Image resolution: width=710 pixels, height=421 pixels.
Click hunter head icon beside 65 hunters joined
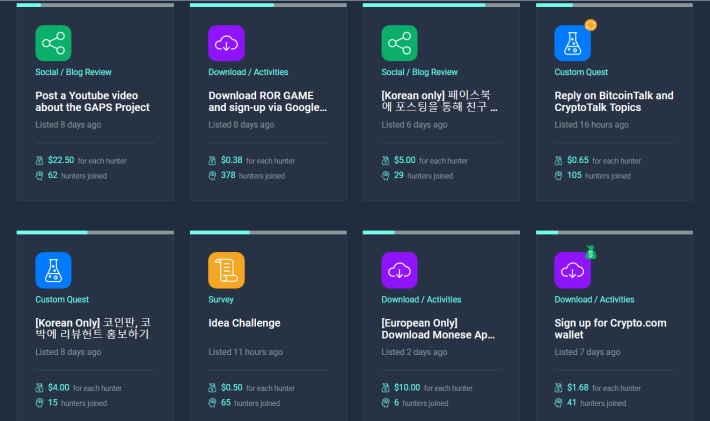coord(212,403)
